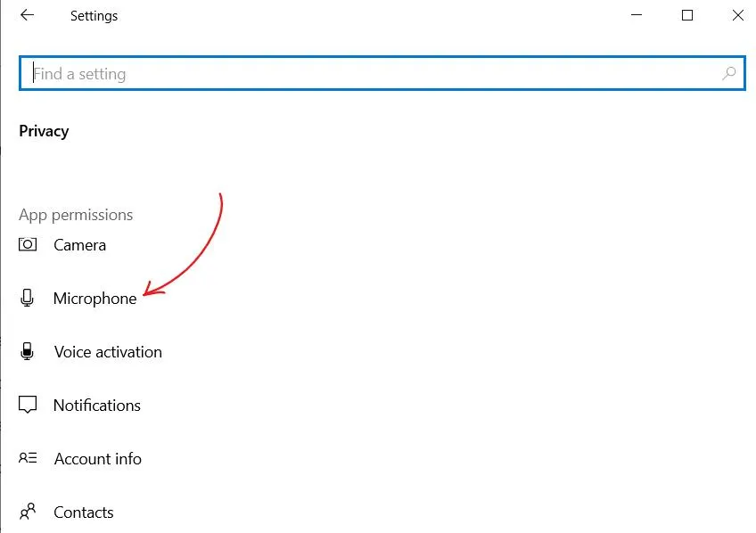Screen dimensions: 756x533
Task: Maximize the Settings window
Action: 687,15
